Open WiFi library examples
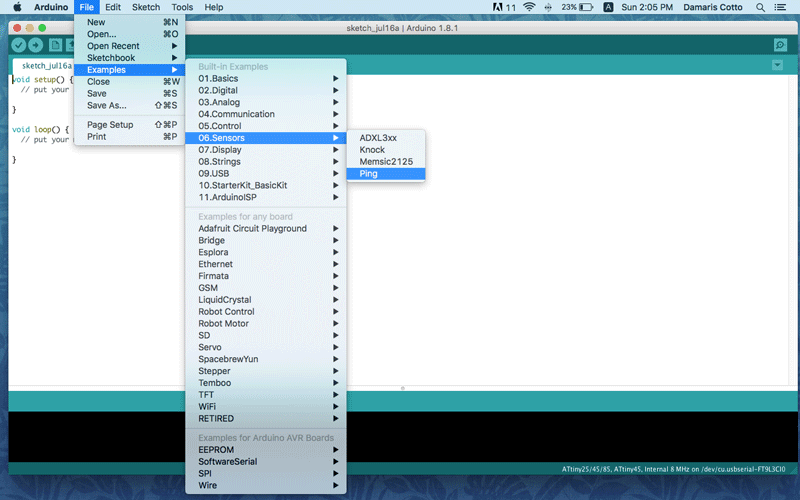Viewport: 800px width, 500px height. (266, 406)
